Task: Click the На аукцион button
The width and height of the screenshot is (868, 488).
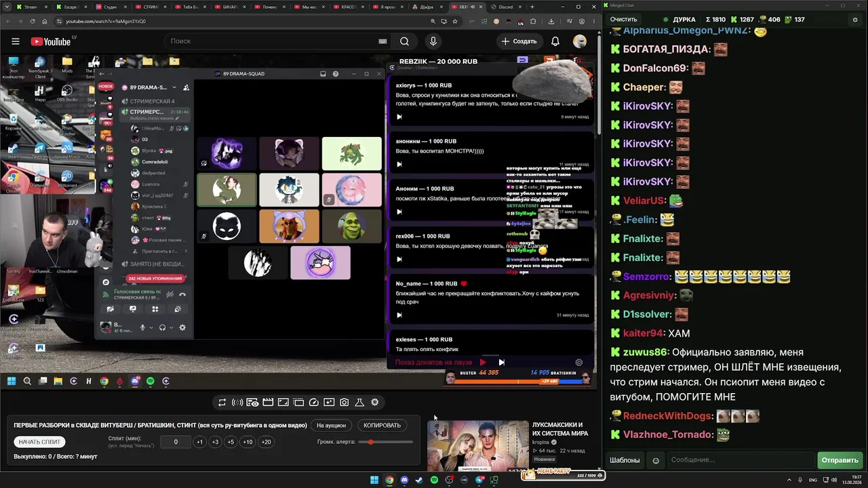Action: (x=331, y=426)
